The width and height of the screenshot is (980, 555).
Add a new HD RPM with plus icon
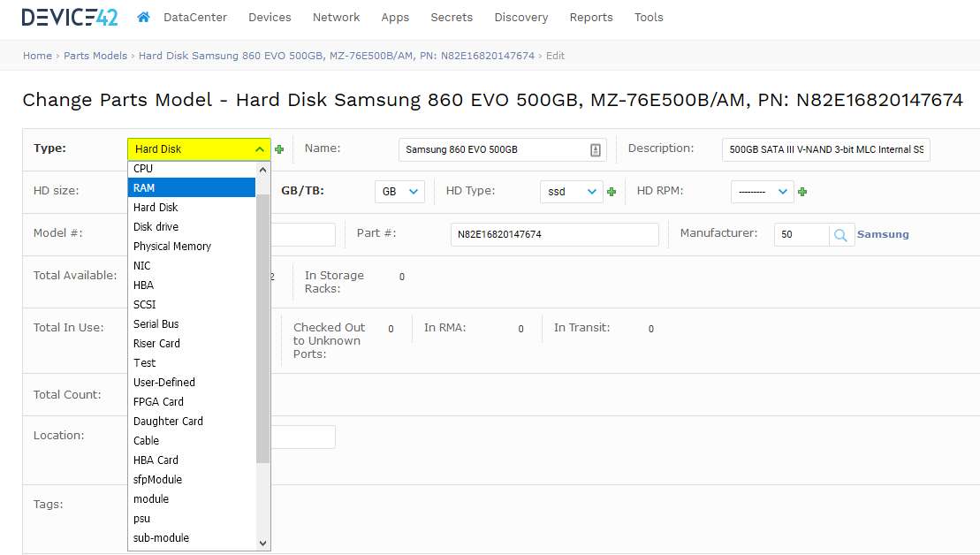(x=802, y=192)
